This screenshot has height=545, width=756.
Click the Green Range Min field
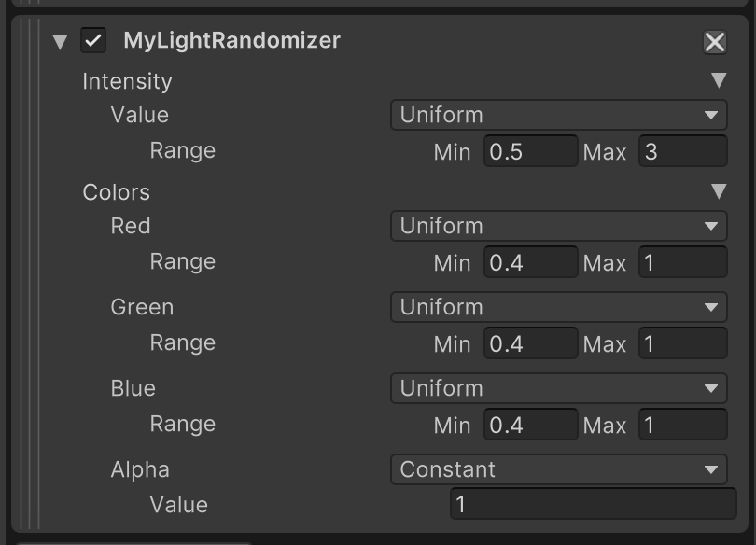530,344
